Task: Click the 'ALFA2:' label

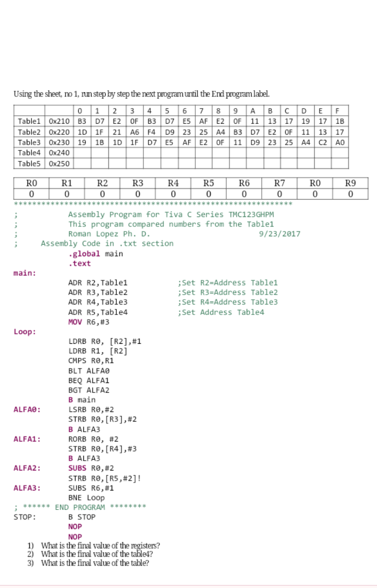Action: tap(27, 469)
